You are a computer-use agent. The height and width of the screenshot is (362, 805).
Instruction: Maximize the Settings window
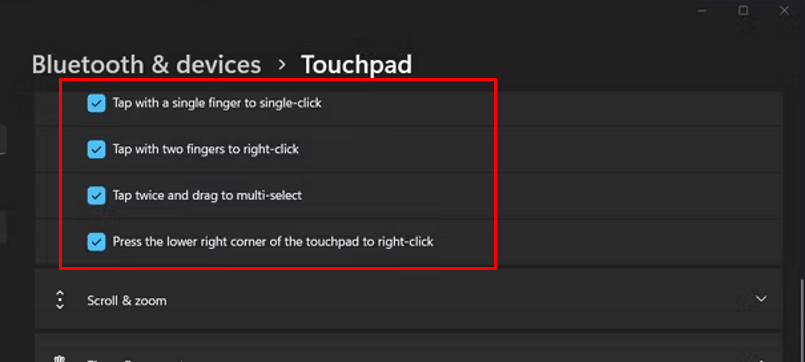(x=743, y=10)
